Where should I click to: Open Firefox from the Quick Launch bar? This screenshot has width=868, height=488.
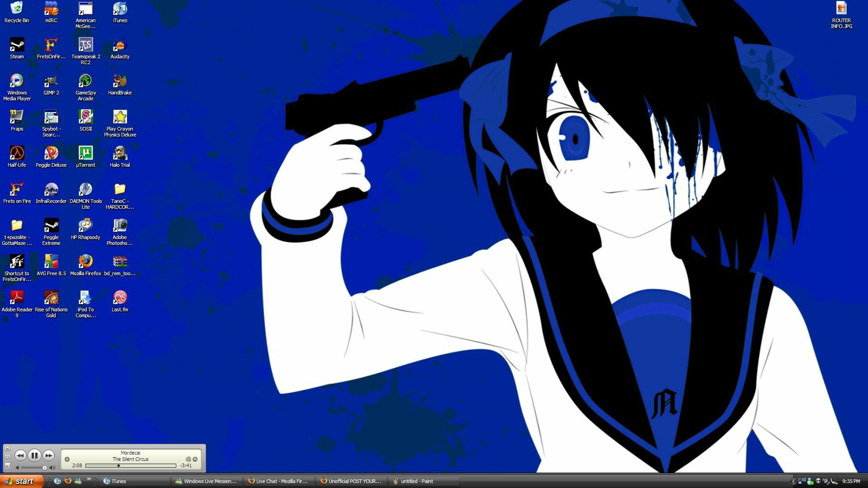coord(68,481)
